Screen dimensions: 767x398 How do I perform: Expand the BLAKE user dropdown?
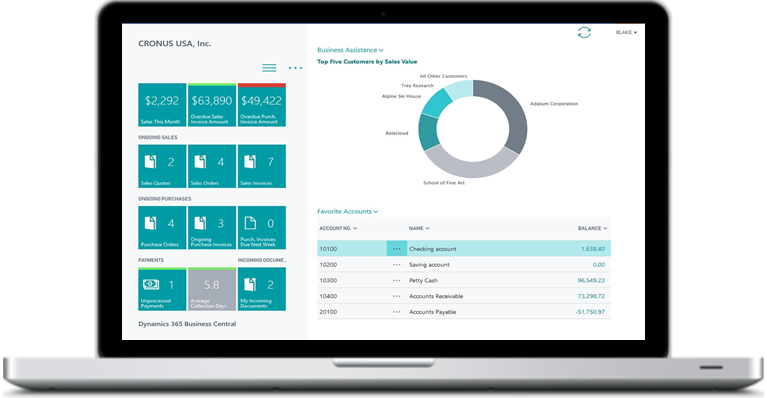point(626,33)
